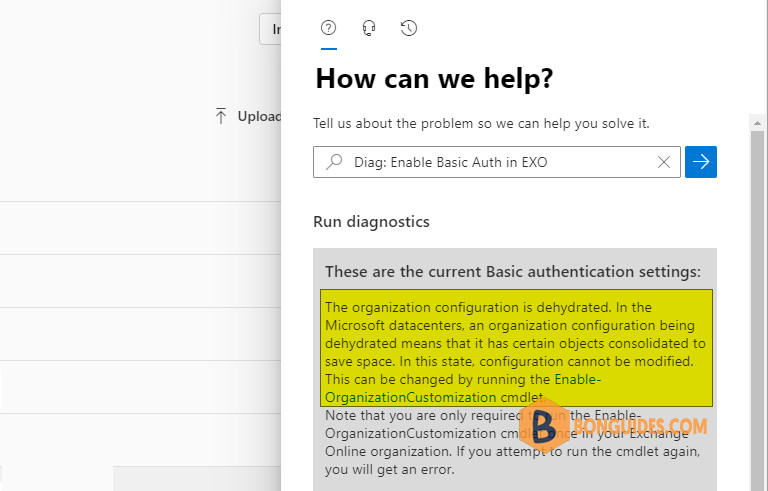This screenshot has height=491, width=768.
Task: Open the support history clock tab
Action: tap(408, 28)
